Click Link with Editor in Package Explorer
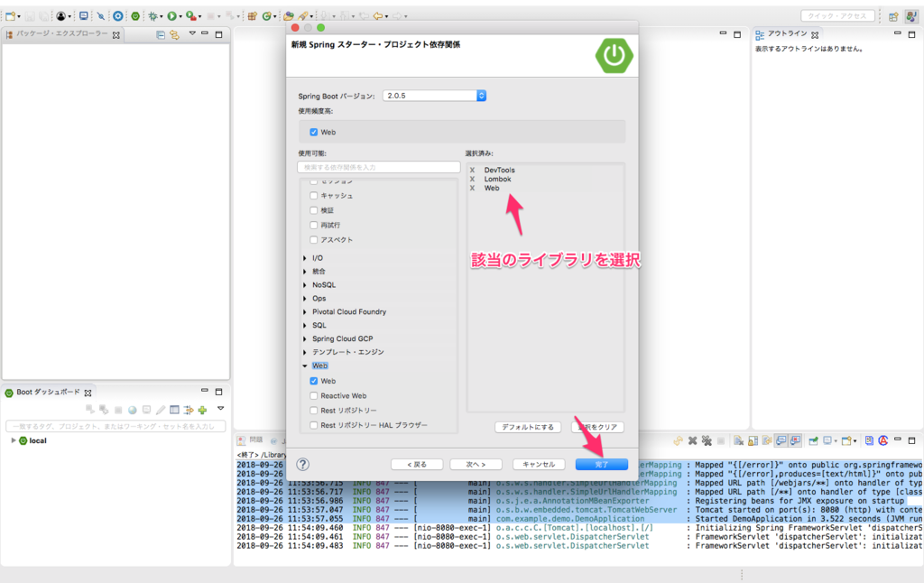The image size is (924, 583). click(174, 35)
